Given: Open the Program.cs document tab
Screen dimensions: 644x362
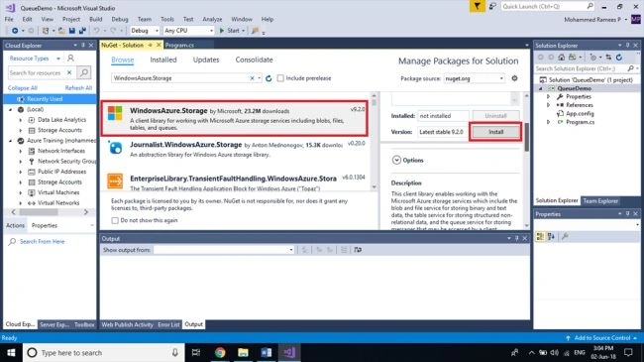Looking at the screenshot, I should click(x=179, y=46).
